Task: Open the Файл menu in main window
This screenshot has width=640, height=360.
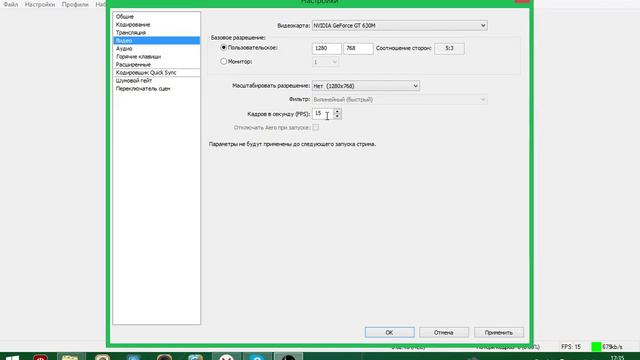Action: pos(11,4)
